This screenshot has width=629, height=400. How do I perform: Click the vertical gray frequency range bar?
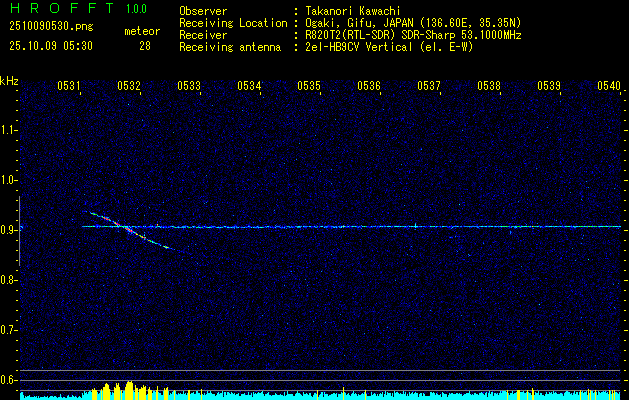(19, 231)
